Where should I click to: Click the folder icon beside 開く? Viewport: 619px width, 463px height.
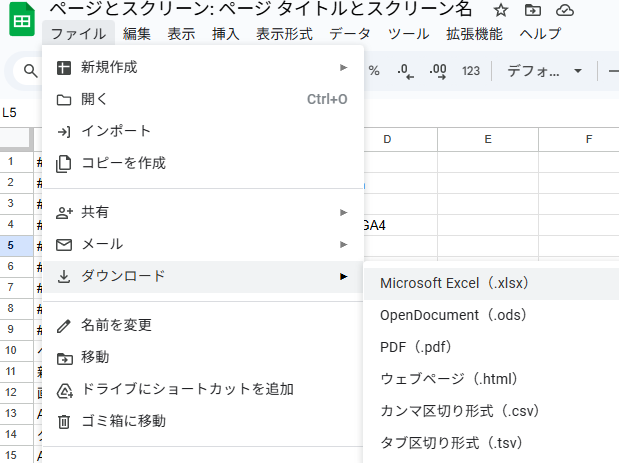click(64, 100)
